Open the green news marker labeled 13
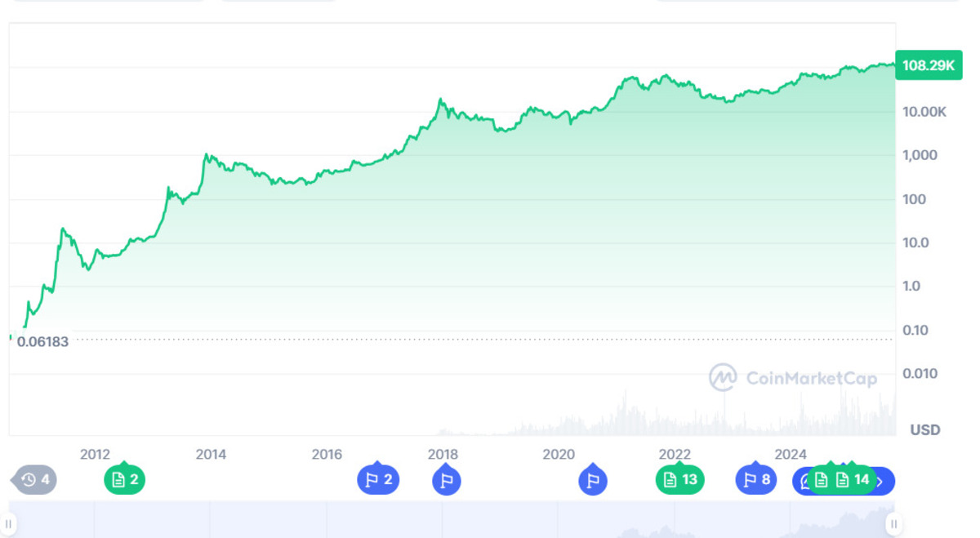 [679, 480]
